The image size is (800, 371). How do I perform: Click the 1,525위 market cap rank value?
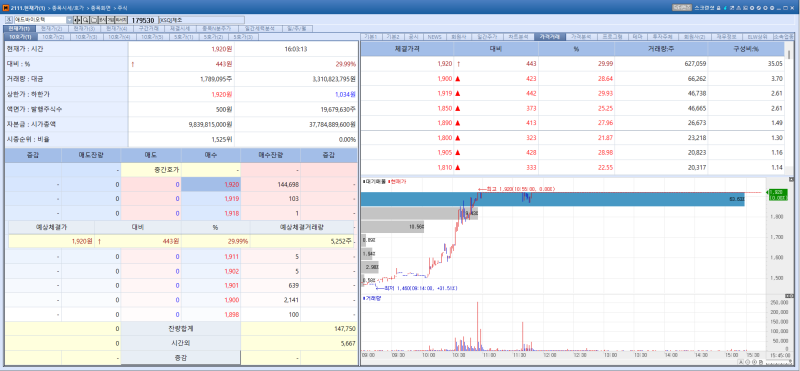[222, 139]
